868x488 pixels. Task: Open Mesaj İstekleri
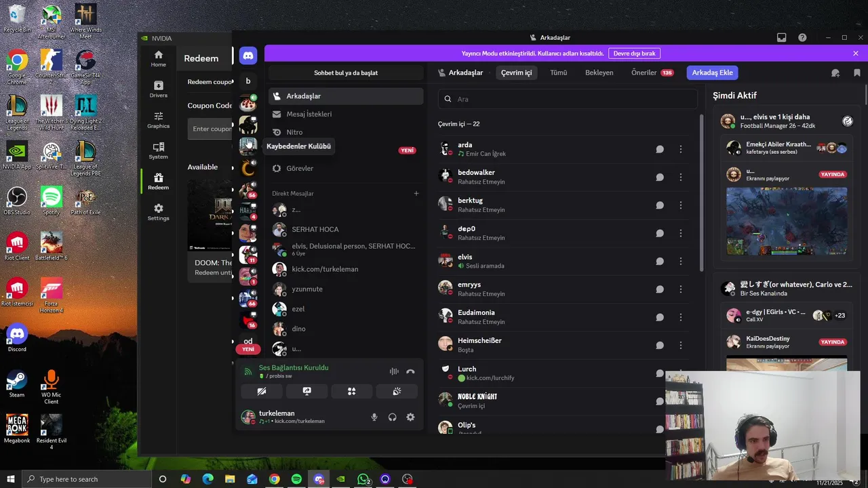coord(346,114)
